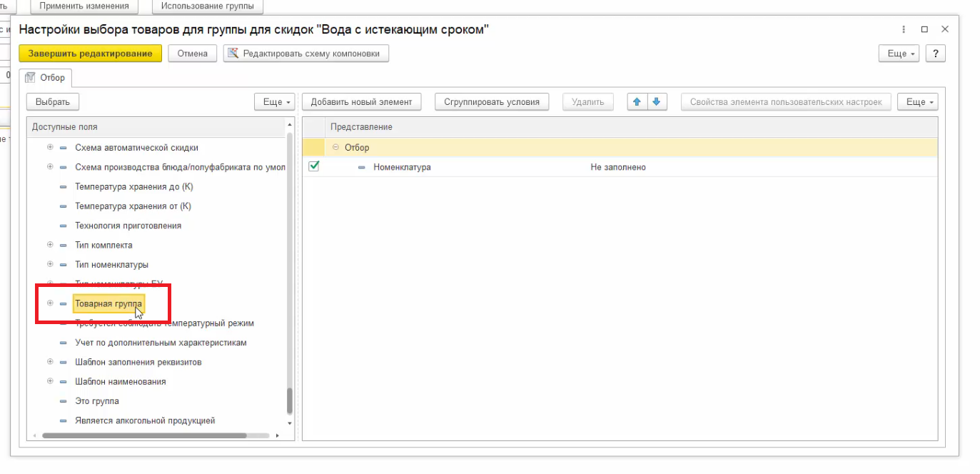Click the question mark help button
980x474 pixels.
click(x=935, y=54)
